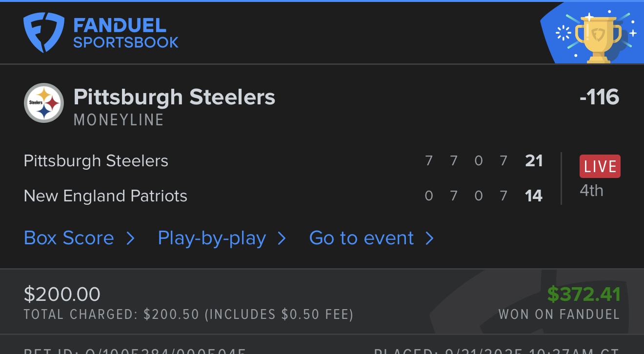Open the Box Score link
Image resolution: width=644 pixels, height=354 pixels.
coord(69,238)
